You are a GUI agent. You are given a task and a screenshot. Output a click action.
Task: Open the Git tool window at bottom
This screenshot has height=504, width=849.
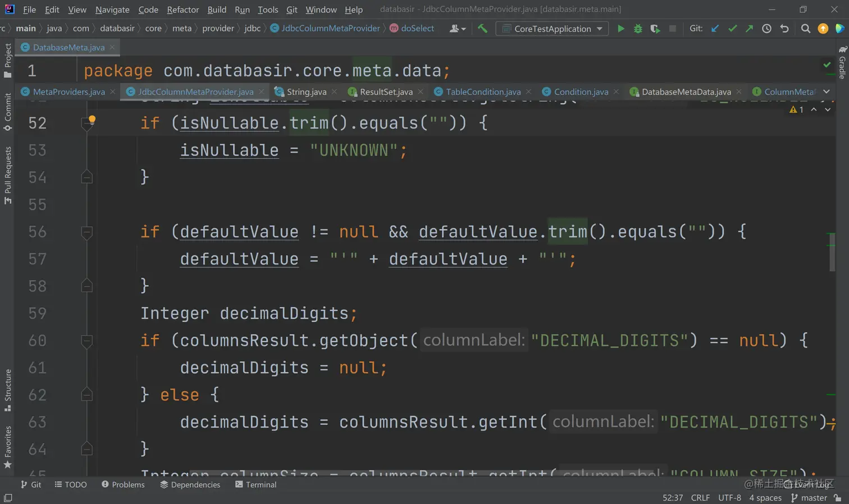click(x=31, y=484)
